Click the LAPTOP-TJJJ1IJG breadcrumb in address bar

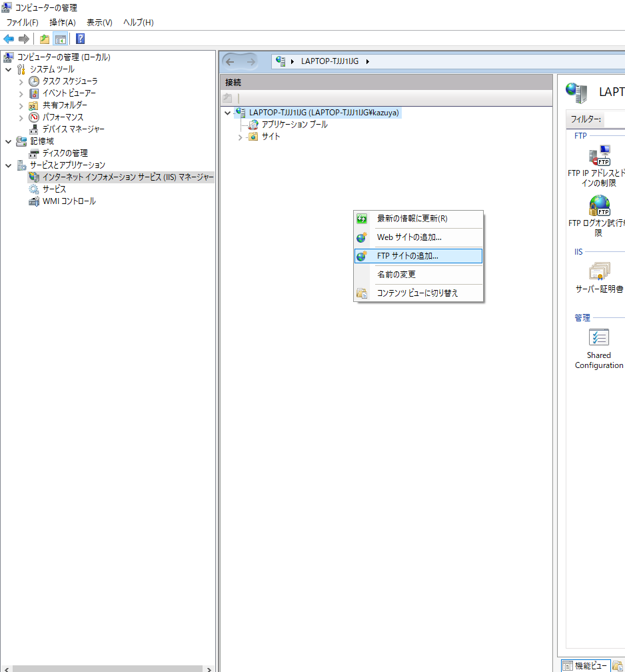330,61
